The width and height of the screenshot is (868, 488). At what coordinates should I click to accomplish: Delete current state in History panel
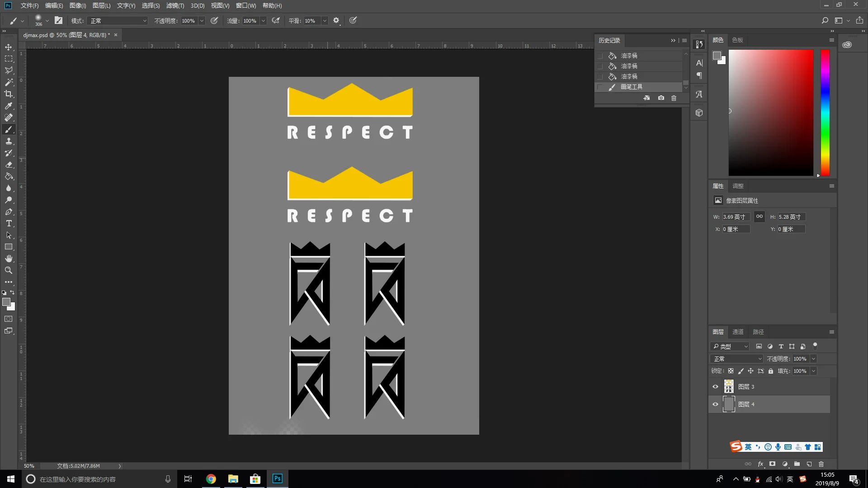coord(674,98)
